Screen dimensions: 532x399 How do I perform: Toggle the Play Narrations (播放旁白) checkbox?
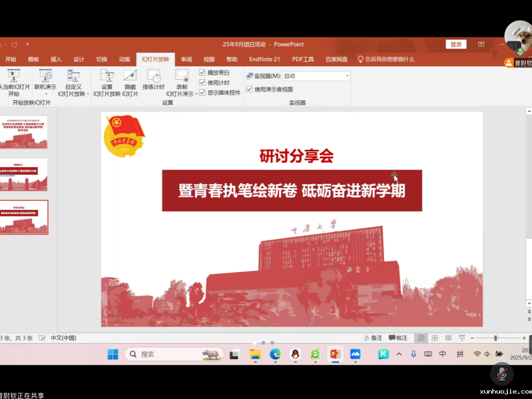(x=202, y=72)
